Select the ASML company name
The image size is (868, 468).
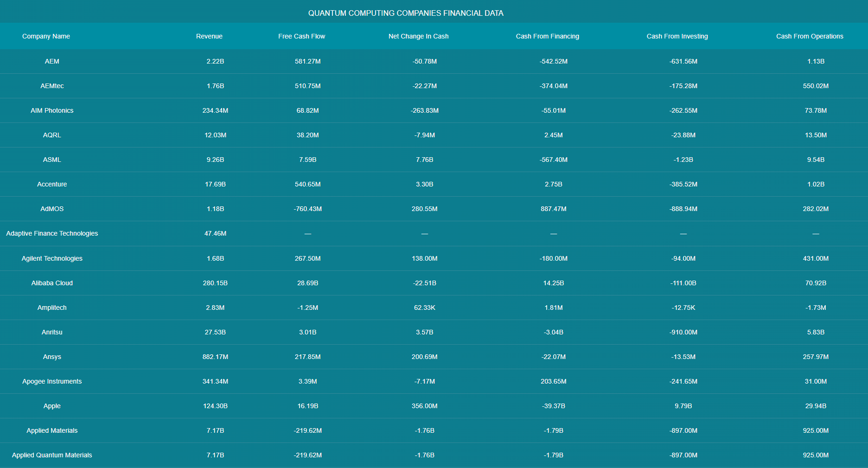pos(52,160)
